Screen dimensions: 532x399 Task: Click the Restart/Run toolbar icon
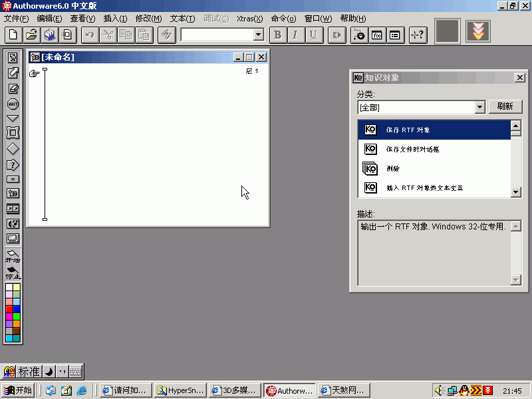[336, 35]
